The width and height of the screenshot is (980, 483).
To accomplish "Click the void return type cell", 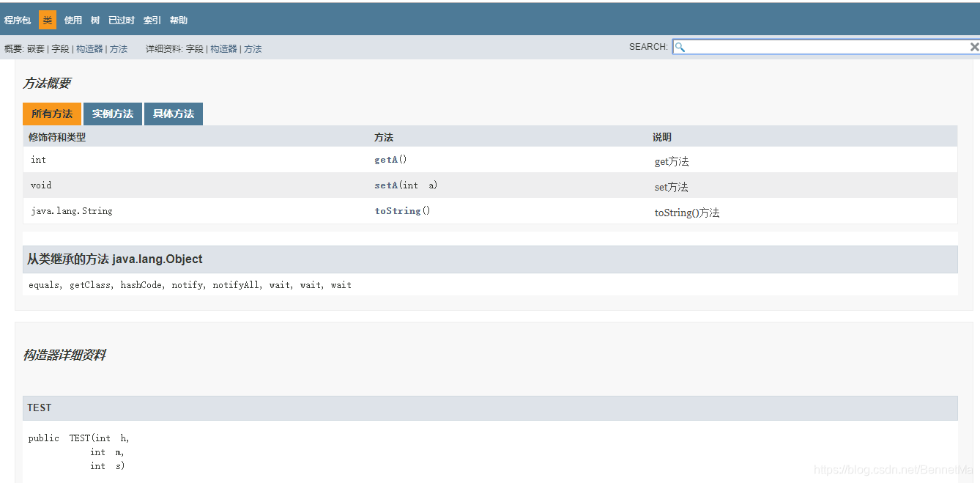I will coord(41,185).
